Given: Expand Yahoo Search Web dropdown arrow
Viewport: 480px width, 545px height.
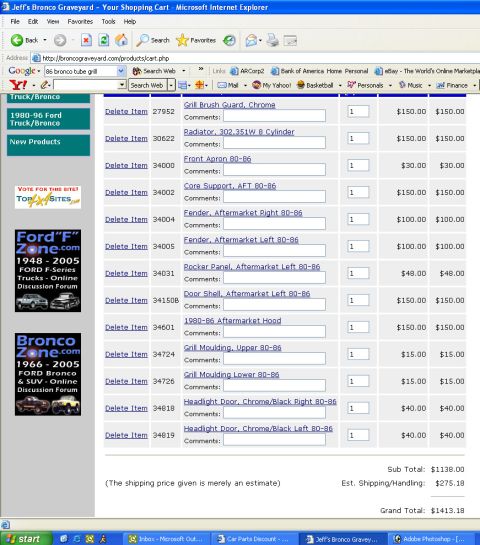Looking at the screenshot, I should 171,85.
